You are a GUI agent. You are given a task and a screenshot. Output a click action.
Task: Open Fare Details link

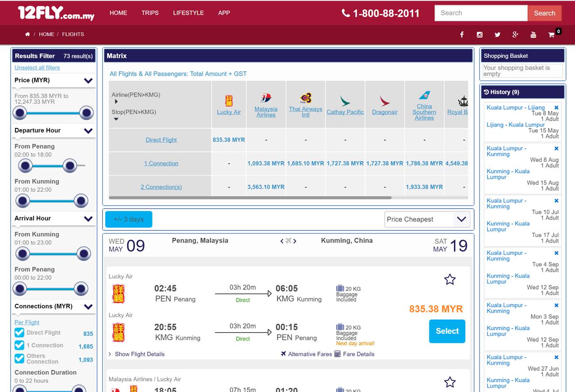[355, 354]
